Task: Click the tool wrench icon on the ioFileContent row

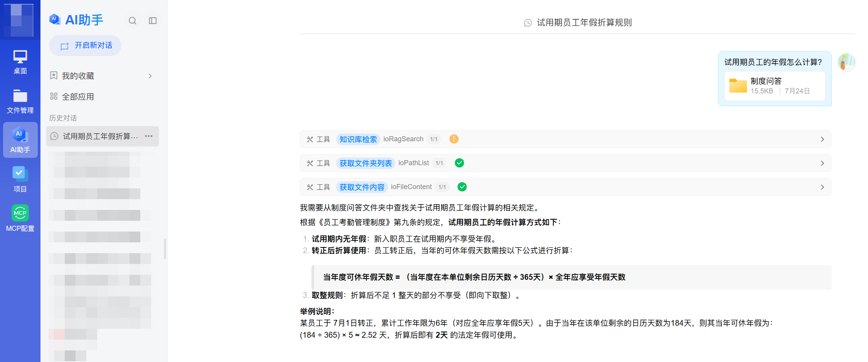Action: point(310,187)
